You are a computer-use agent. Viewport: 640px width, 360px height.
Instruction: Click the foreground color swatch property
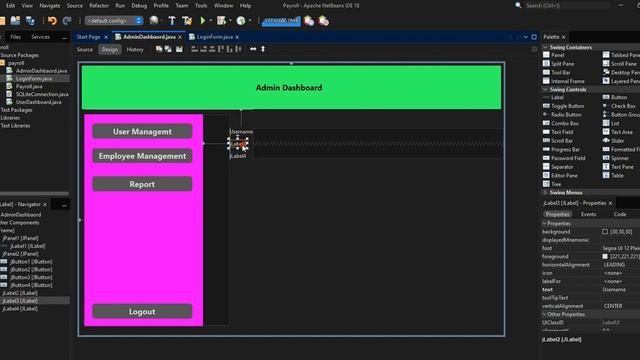coord(605,256)
